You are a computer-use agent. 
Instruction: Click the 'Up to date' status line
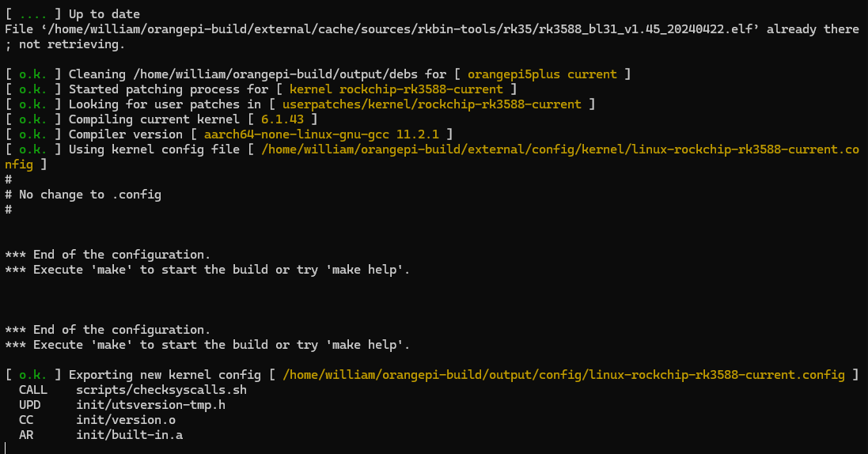tap(72, 14)
